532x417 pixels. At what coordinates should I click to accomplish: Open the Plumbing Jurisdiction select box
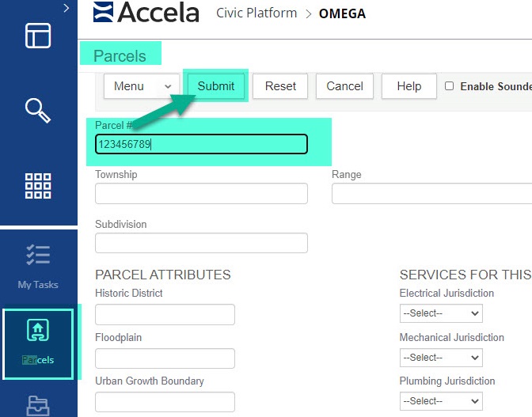click(440, 401)
